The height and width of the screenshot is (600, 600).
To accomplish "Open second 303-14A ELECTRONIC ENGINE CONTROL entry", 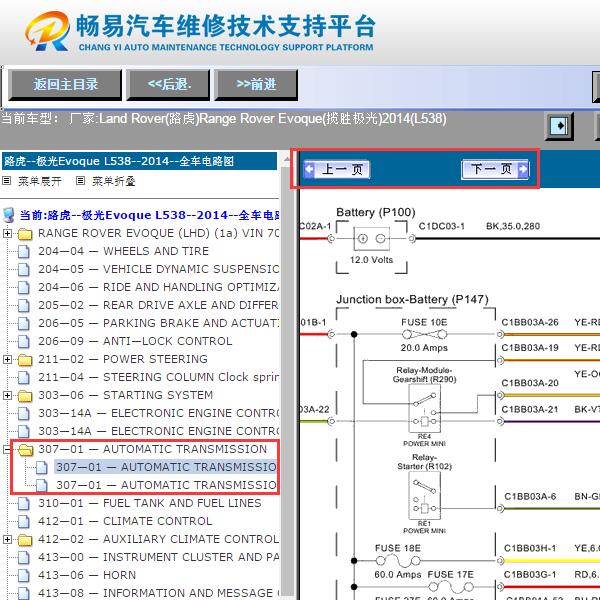I will (x=158, y=431).
